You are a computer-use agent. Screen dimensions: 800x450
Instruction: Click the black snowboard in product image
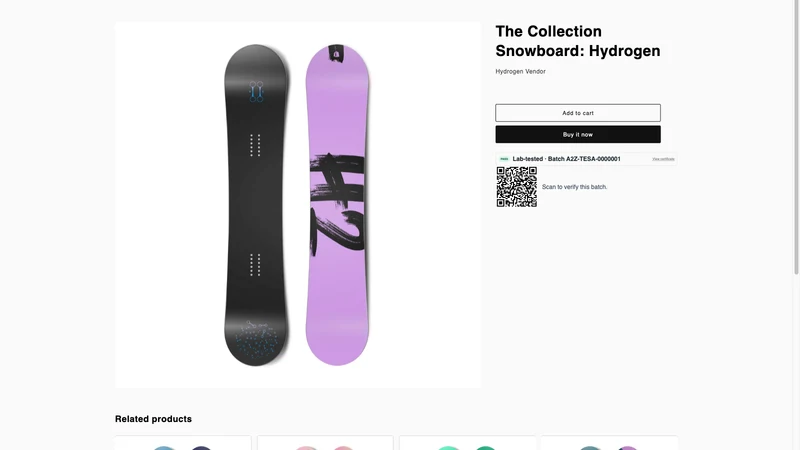[x=256, y=205]
